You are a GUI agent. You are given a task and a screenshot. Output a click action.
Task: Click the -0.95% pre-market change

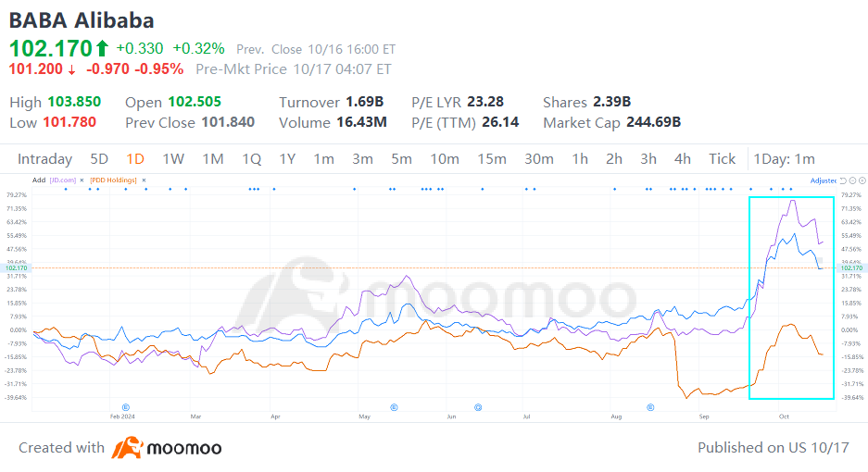pos(159,69)
